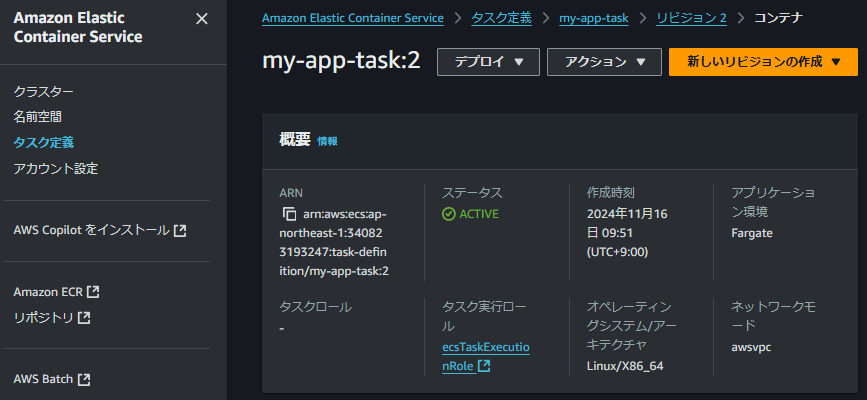Click the awsvpc network mode value
This screenshot has height=400, width=867.
751,347
